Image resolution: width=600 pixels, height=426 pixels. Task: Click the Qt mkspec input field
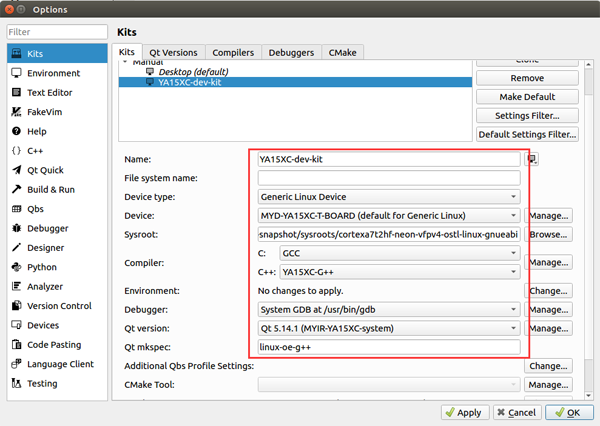(x=389, y=347)
